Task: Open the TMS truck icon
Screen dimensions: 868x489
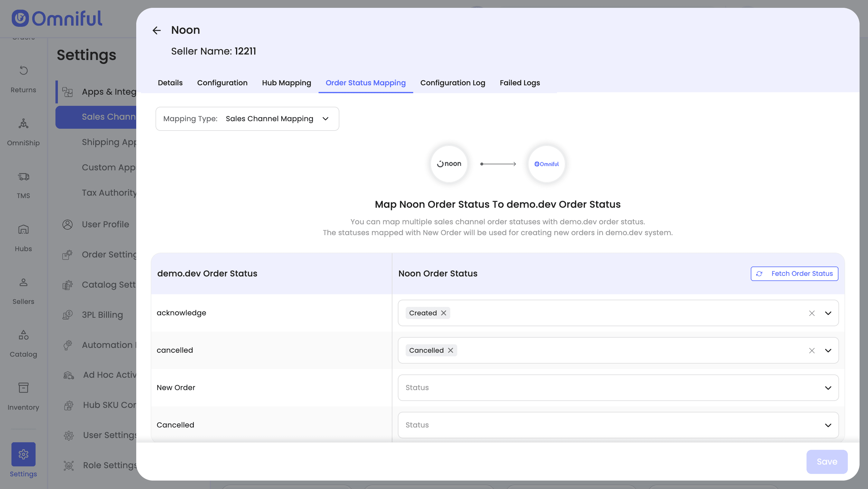Action: [x=23, y=176]
